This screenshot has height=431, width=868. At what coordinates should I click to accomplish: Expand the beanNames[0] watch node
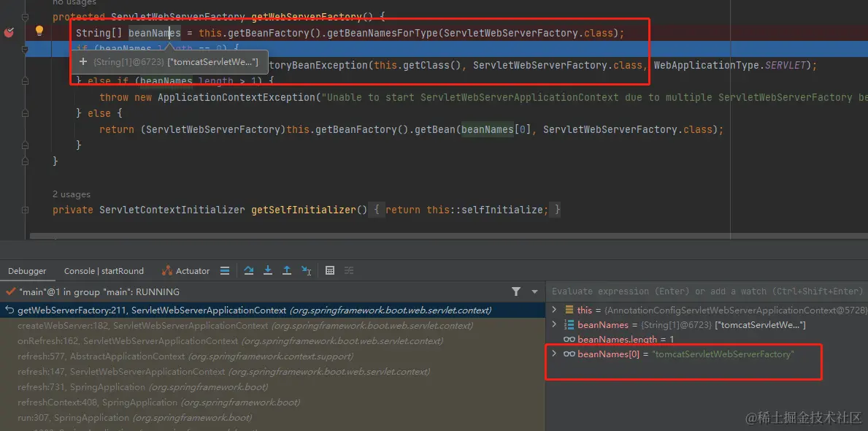556,354
